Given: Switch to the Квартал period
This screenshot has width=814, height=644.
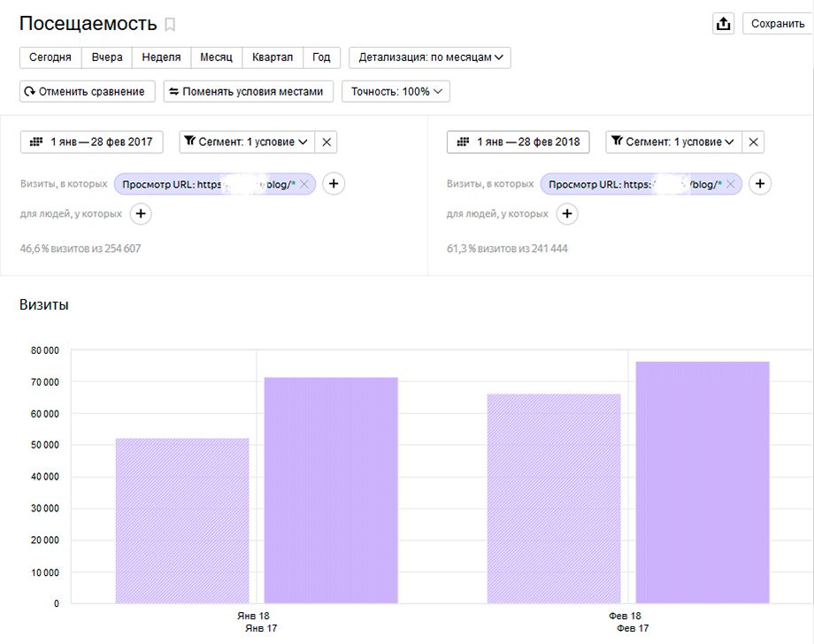Looking at the screenshot, I should 272,57.
